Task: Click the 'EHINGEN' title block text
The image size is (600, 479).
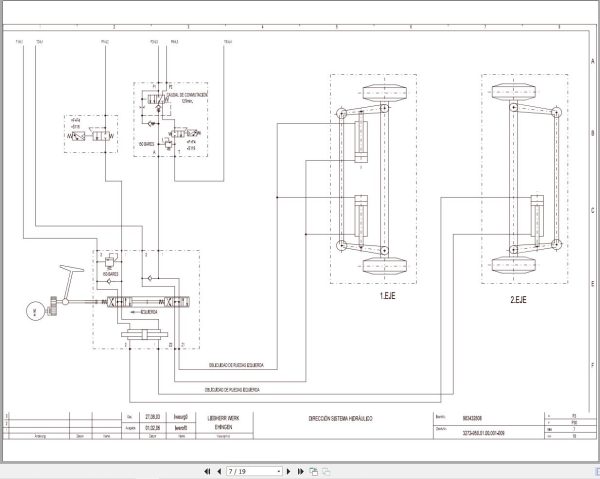Action: tap(223, 427)
